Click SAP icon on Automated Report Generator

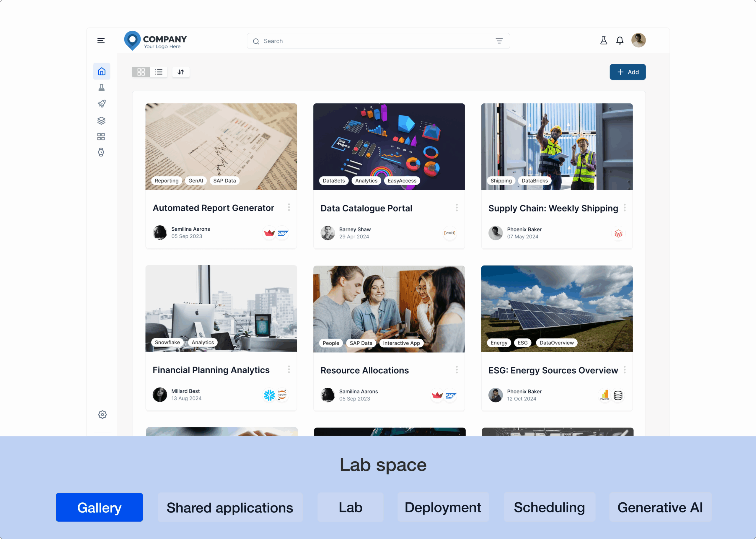click(282, 233)
